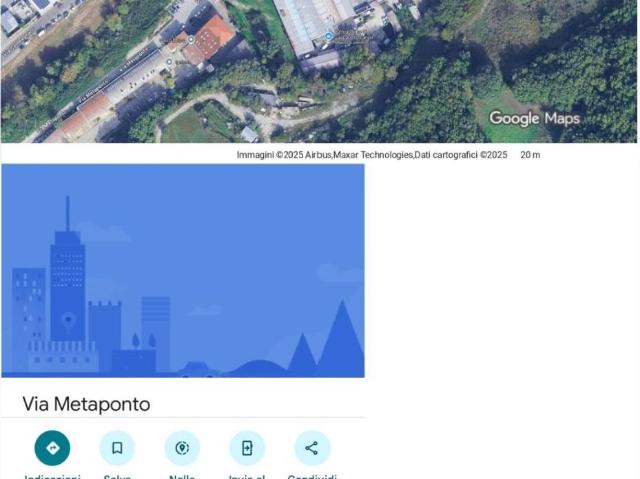Click the red-roofed building on the map
Screen dimensions: 640x479
(211, 38)
